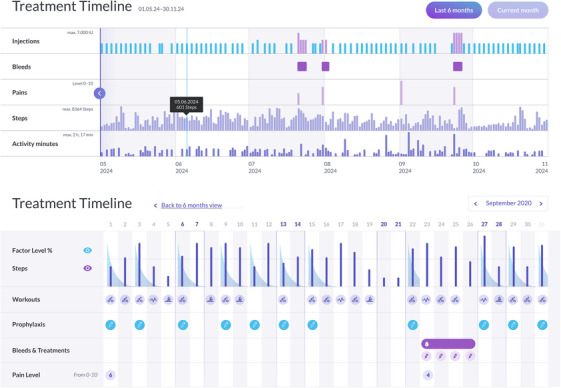Open the bleed treatment injection on day 24
The height and width of the screenshot is (388, 561).
(441, 356)
